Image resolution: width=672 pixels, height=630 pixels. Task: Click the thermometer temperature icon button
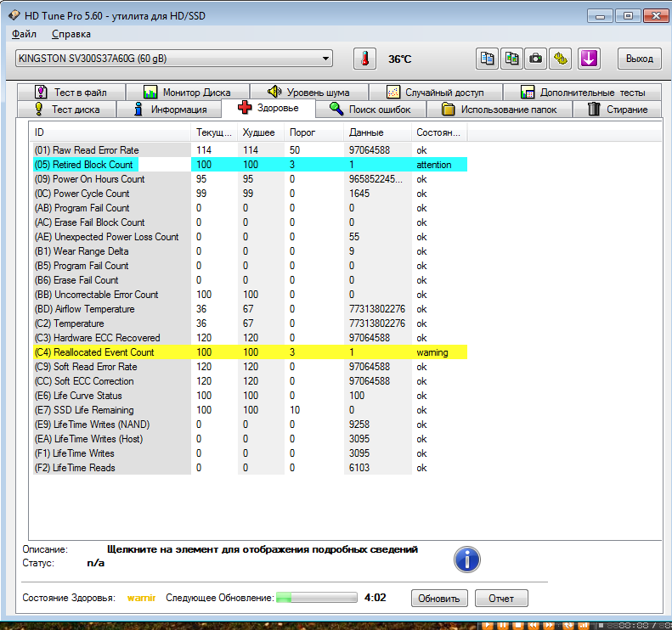click(x=364, y=59)
